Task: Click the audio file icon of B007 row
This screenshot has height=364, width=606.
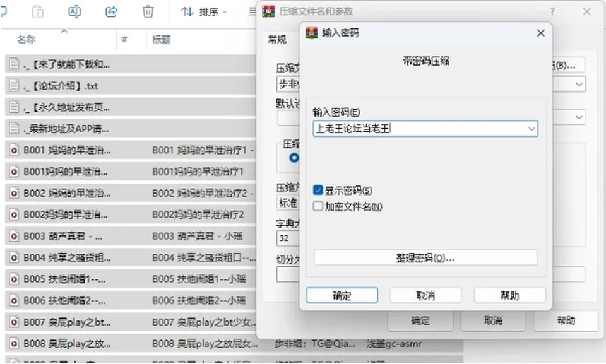Action: tap(14, 322)
